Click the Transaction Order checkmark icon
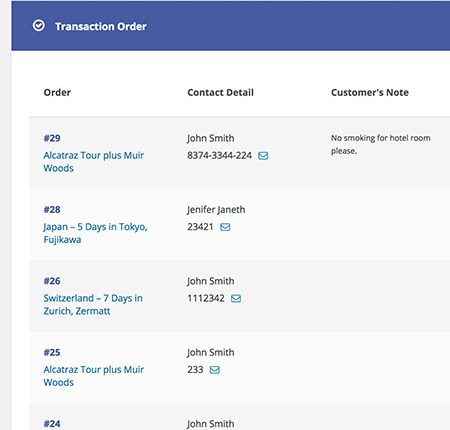 pos(39,26)
